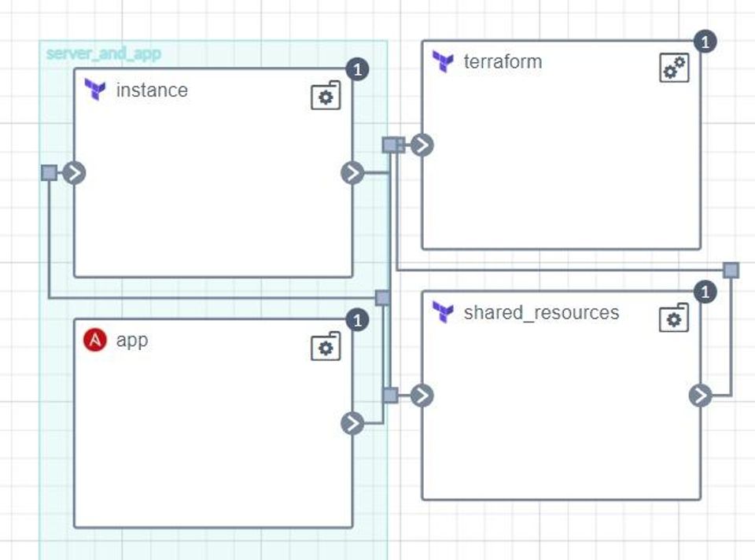Click count badge 1 on app node

[357, 320]
